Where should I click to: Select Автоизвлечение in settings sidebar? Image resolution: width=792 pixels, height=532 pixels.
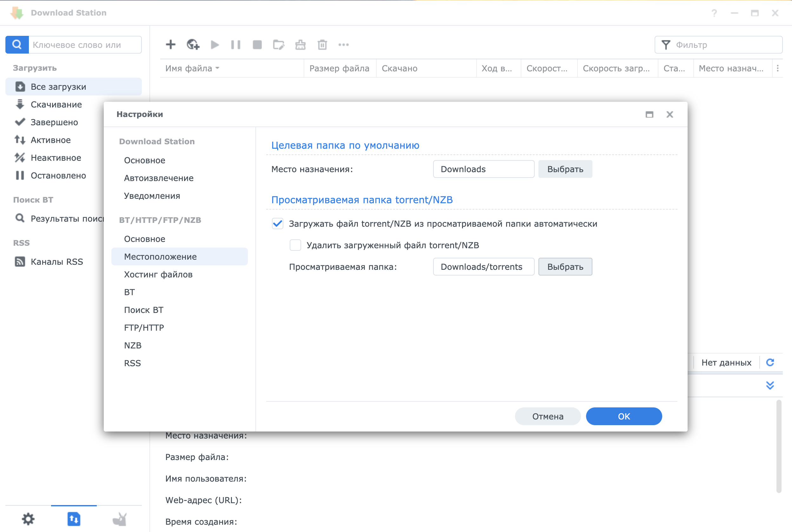tap(159, 178)
